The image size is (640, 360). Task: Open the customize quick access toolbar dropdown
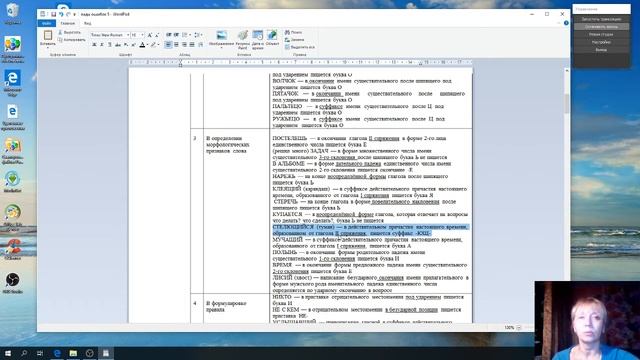74,14
